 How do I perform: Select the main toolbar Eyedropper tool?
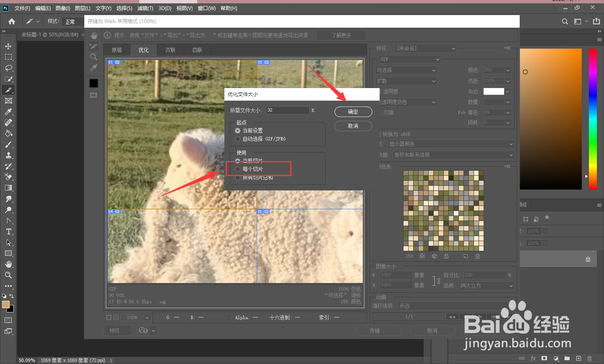coord(8,112)
